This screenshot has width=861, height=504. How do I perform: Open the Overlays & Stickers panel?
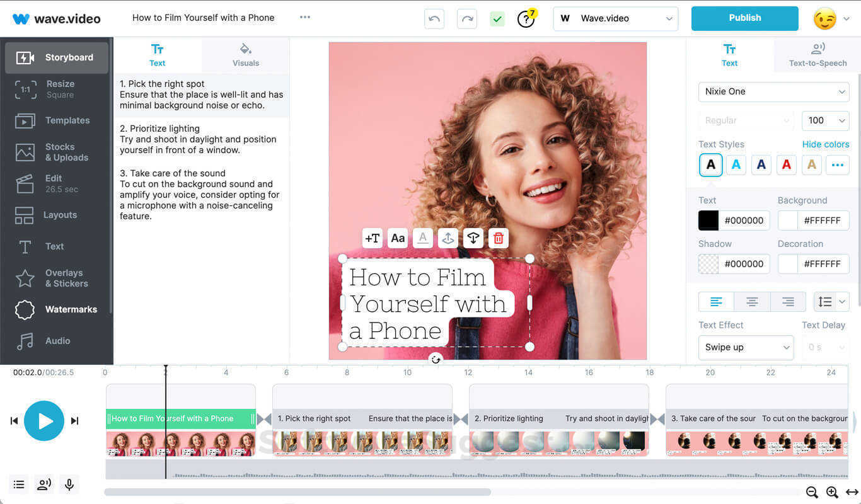pos(56,278)
